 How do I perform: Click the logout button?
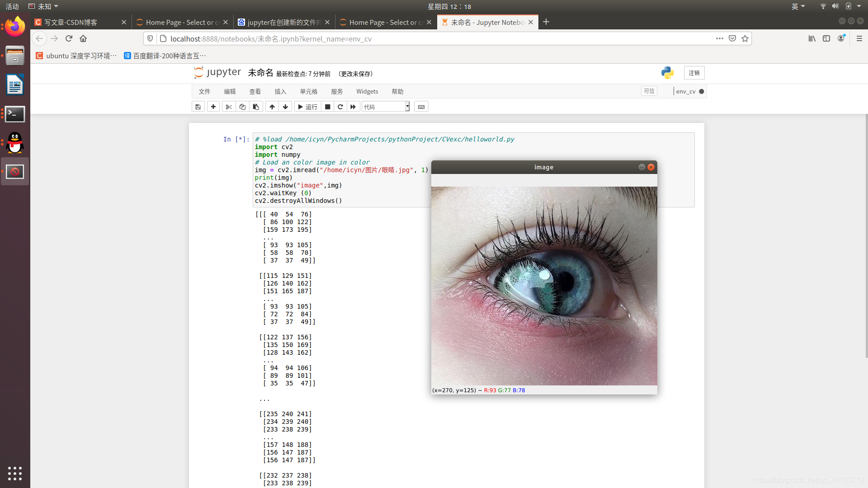tap(694, 73)
